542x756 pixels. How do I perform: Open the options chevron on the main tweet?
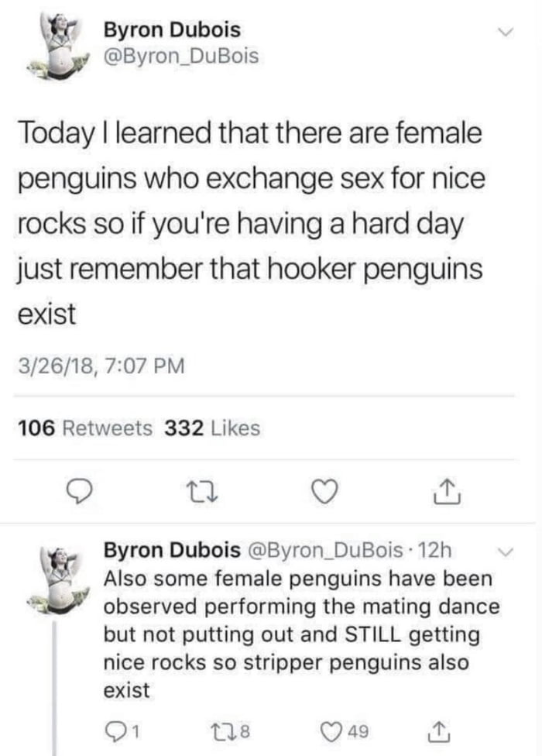click(x=507, y=33)
